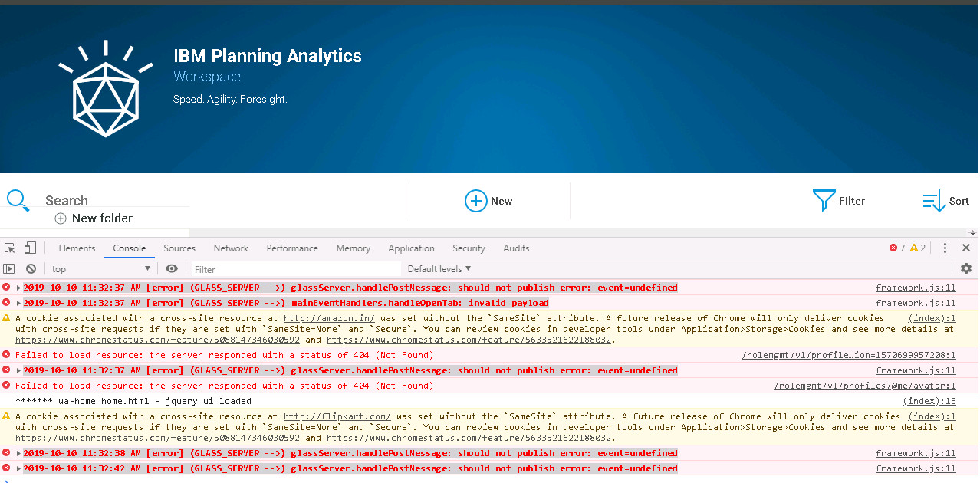Screen dimensions: 980x483
Task: Click the console prompt chevron at bottom
Action: [5, 480]
